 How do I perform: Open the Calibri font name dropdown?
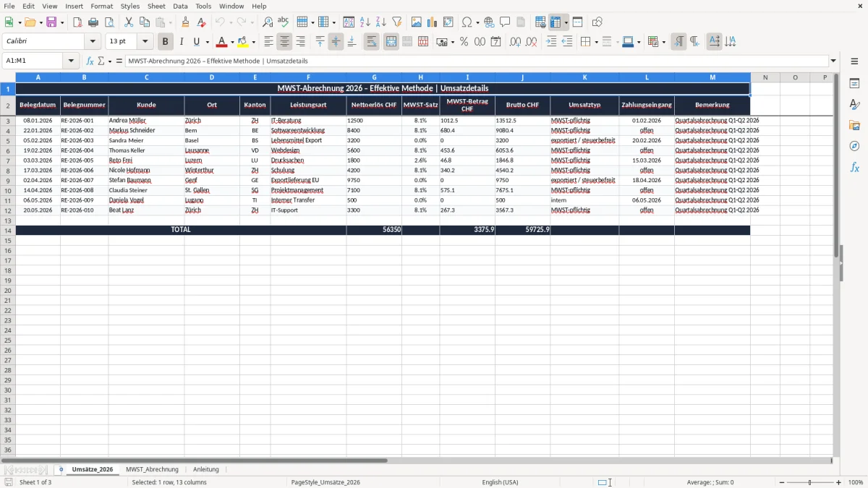pyautogui.click(x=93, y=42)
